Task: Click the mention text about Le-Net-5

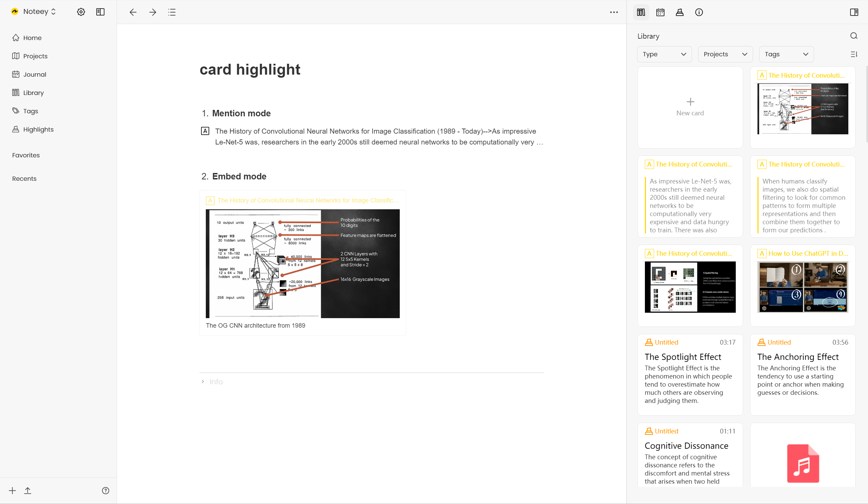Action: (379, 136)
